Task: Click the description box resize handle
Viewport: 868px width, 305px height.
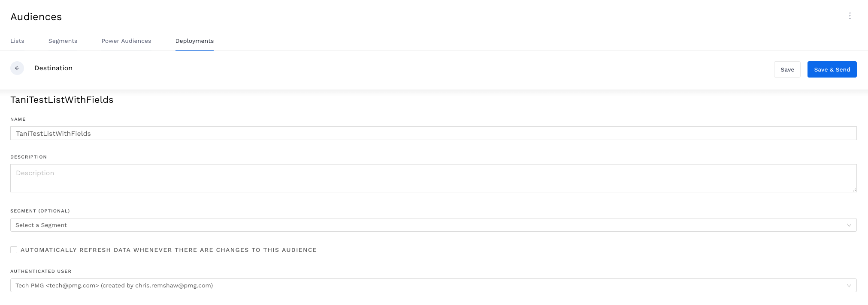Action: (854, 189)
